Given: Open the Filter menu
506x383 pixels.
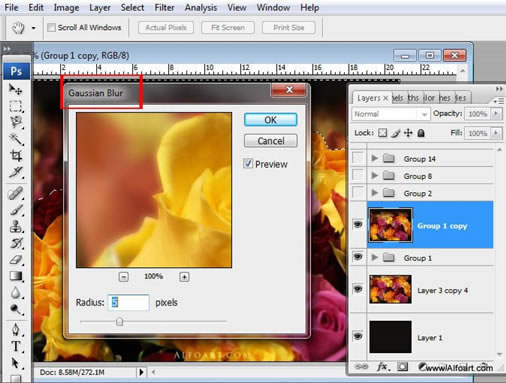Looking at the screenshot, I should (x=164, y=7).
